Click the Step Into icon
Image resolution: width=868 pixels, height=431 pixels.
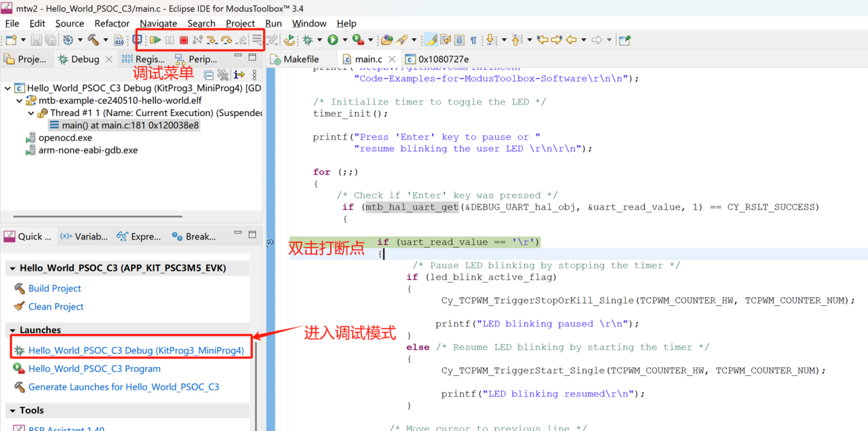(212, 40)
